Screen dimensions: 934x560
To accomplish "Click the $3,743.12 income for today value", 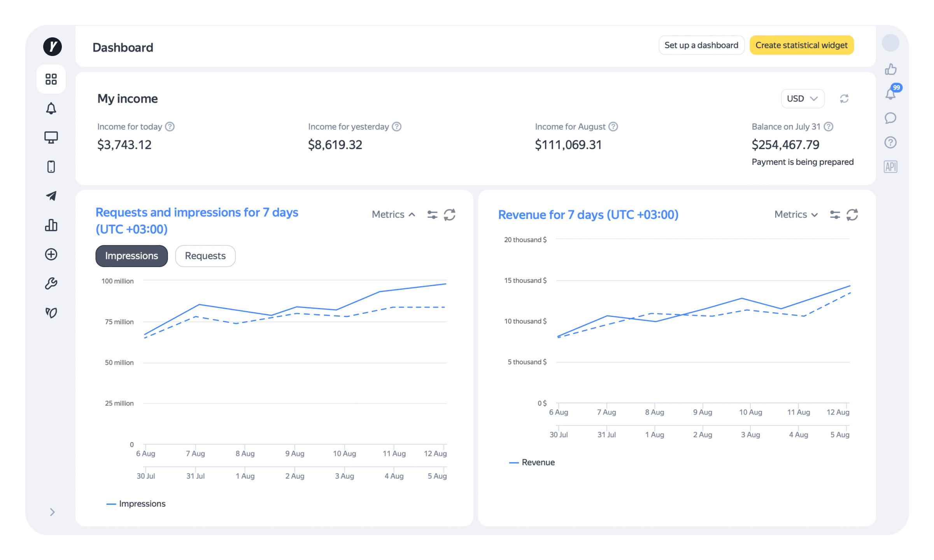I will click(124, 145).
